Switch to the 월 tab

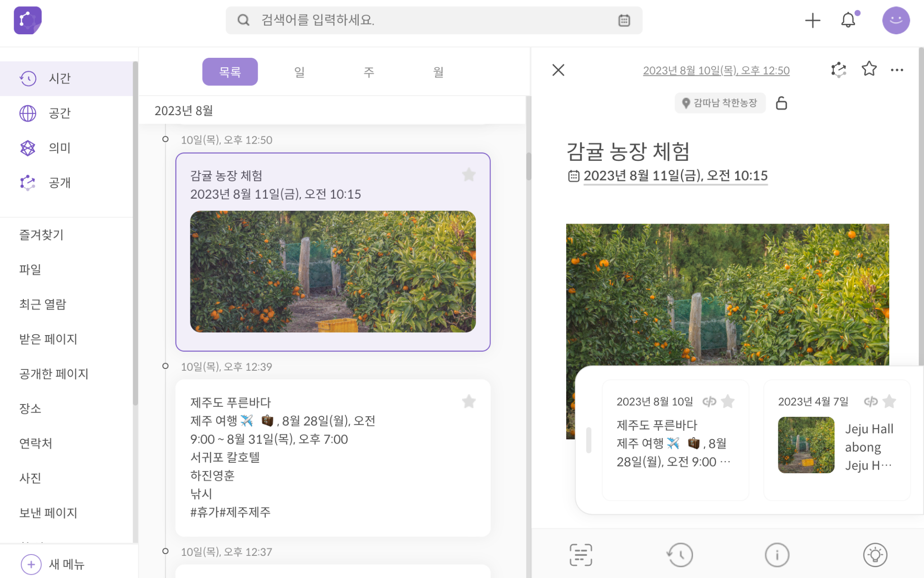(439, 72)
